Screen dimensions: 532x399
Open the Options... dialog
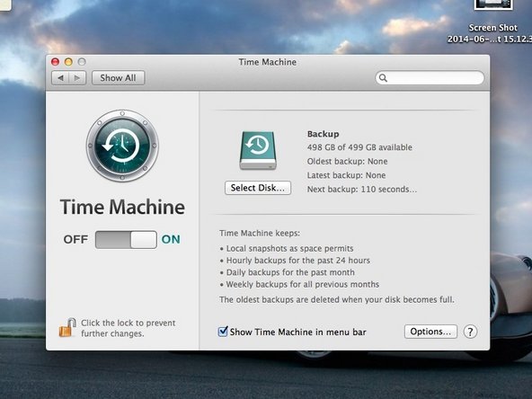[430, 332]
